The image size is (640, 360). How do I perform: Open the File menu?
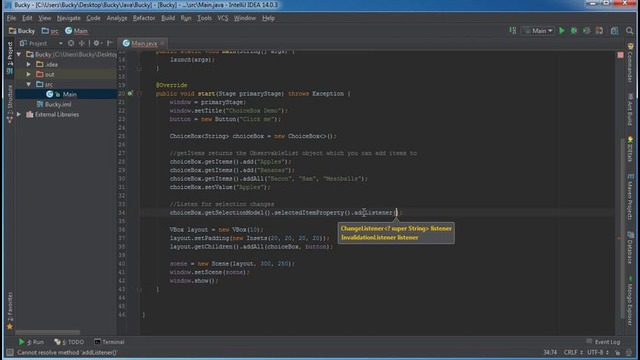coord(11,18)
